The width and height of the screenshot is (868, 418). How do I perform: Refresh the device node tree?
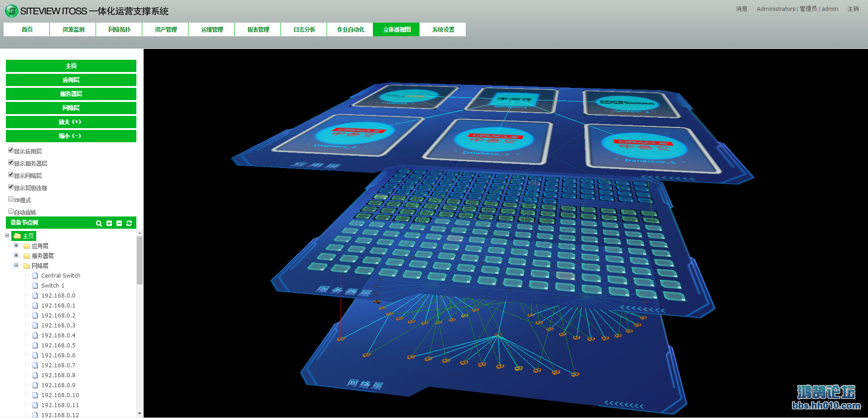click(129, 223)
